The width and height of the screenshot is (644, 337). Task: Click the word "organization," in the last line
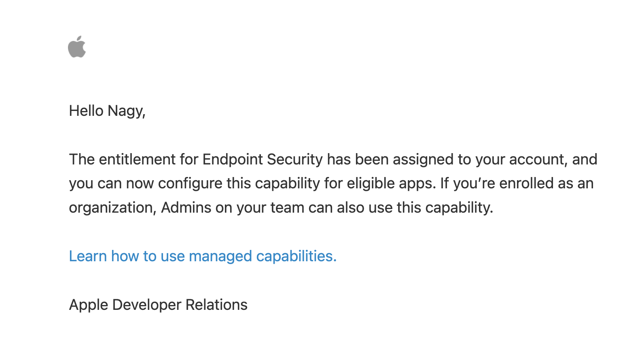point(112,208)
